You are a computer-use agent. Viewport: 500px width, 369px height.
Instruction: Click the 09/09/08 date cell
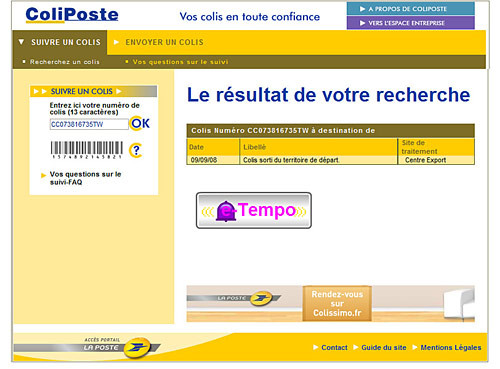coord(213,160)
